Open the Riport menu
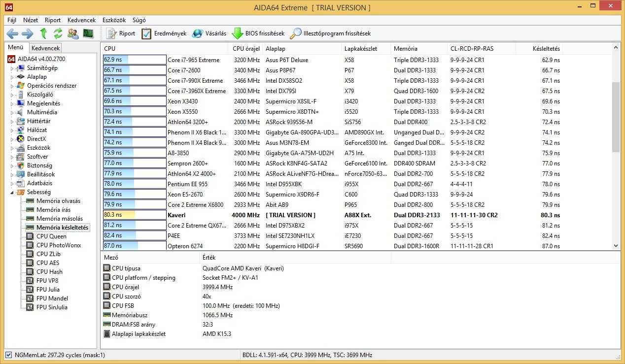Viewport: 625px width, 364px height. pyautogui.click(x=53, y=20)
